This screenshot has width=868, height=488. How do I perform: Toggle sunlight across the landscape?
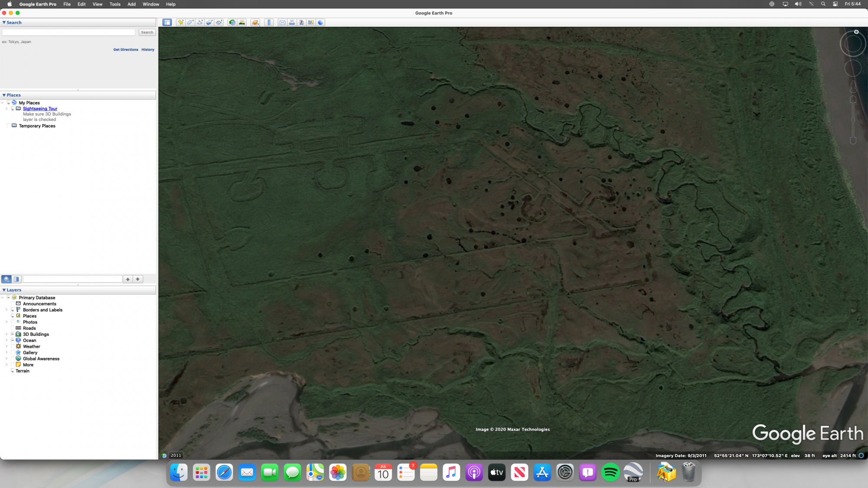tap(242, 23)
